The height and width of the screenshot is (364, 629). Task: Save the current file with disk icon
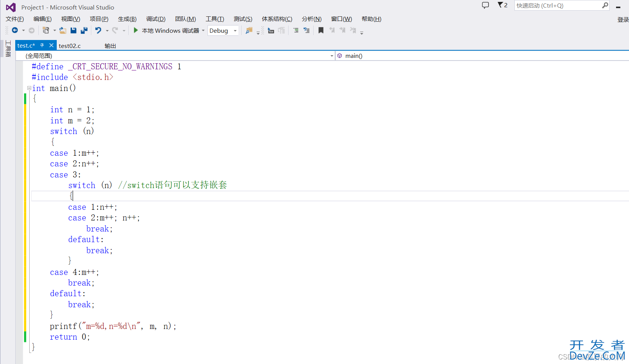[x=73, y=30]
